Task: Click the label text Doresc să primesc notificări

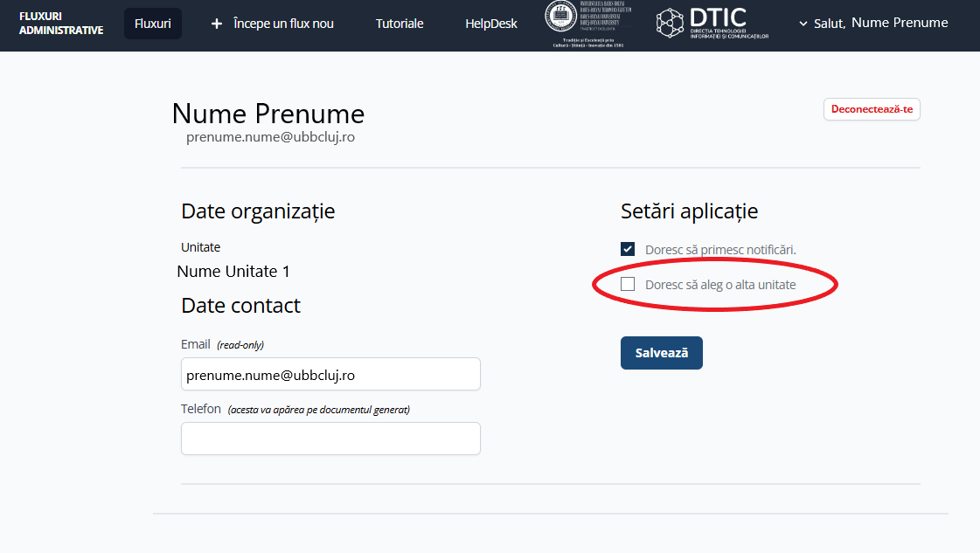Action: (x=720, y=250)
